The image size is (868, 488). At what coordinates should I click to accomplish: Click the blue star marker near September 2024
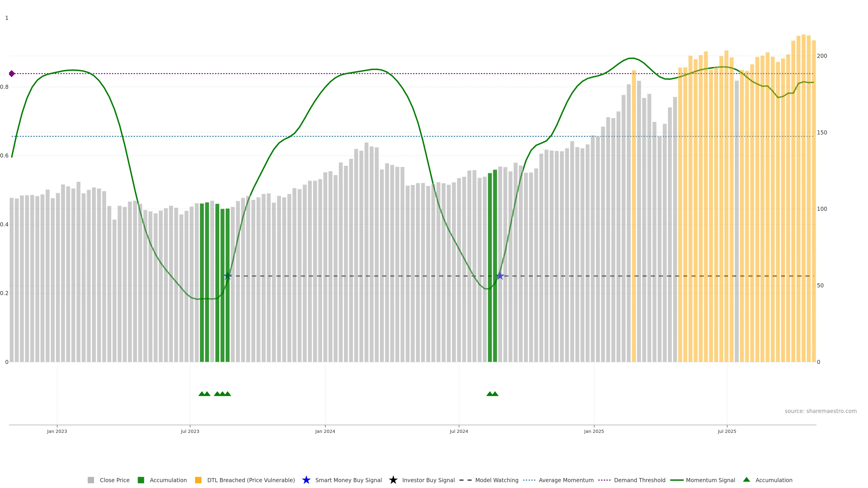(500, 276)
